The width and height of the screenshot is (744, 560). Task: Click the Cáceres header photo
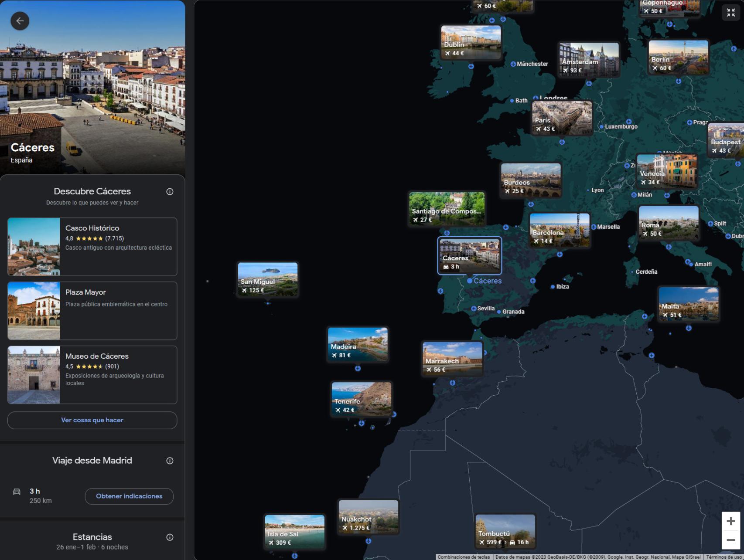[x=92, y=87]
